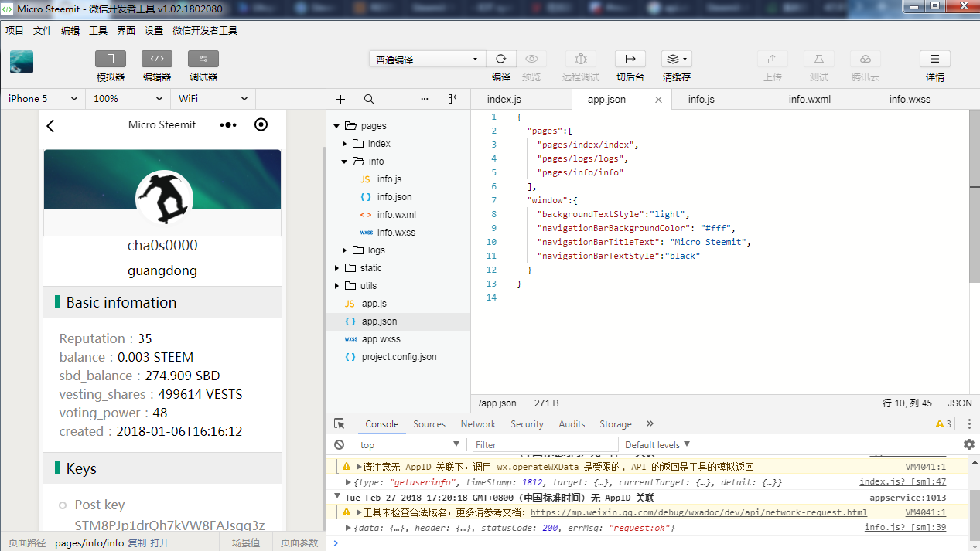Open the Default levels dropdown

click(657, 444)
